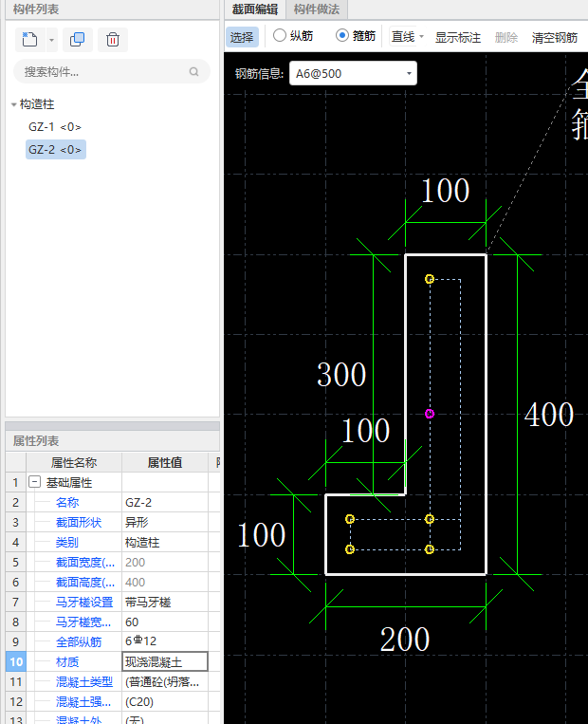Click the GZ-2 name value cell
This screenshot has width=588, height=724.
coord(165,502)
